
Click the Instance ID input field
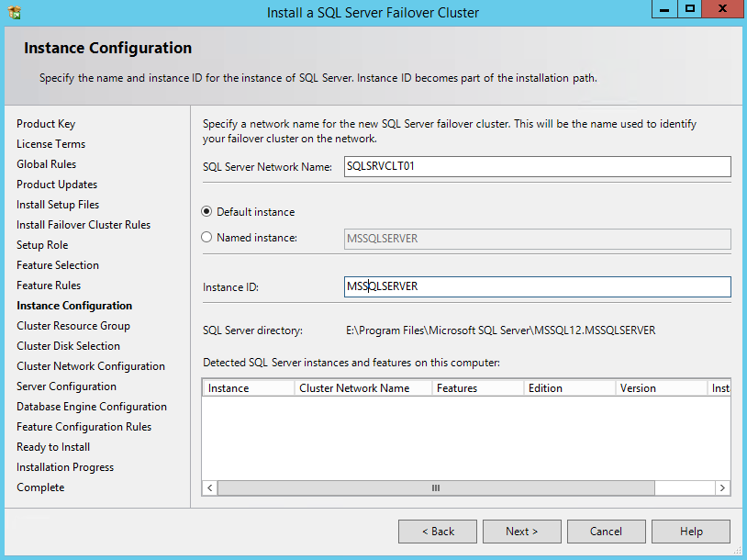coord(538,287)
